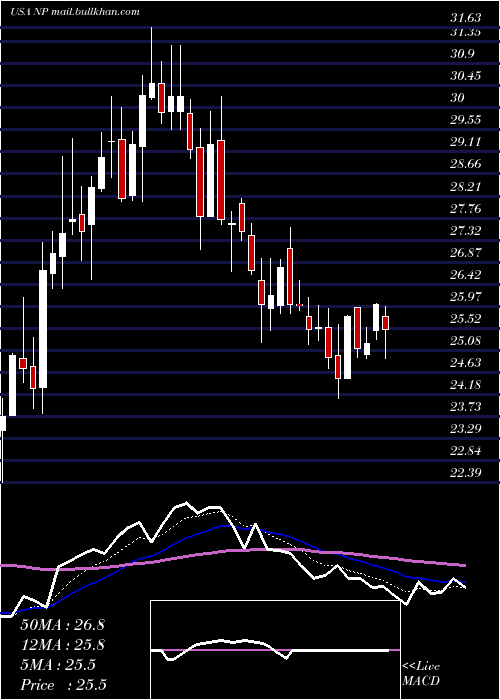Click the last red candle on the right

coord(385,323)
